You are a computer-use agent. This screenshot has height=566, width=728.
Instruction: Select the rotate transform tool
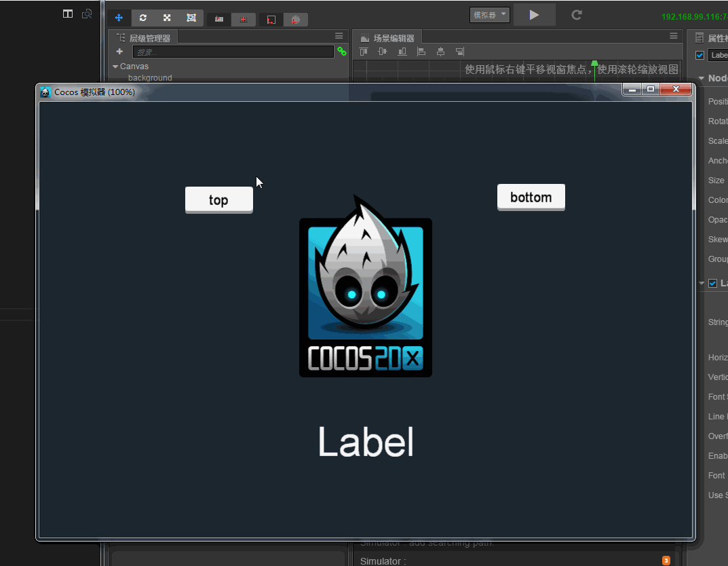tap(143, 18)
